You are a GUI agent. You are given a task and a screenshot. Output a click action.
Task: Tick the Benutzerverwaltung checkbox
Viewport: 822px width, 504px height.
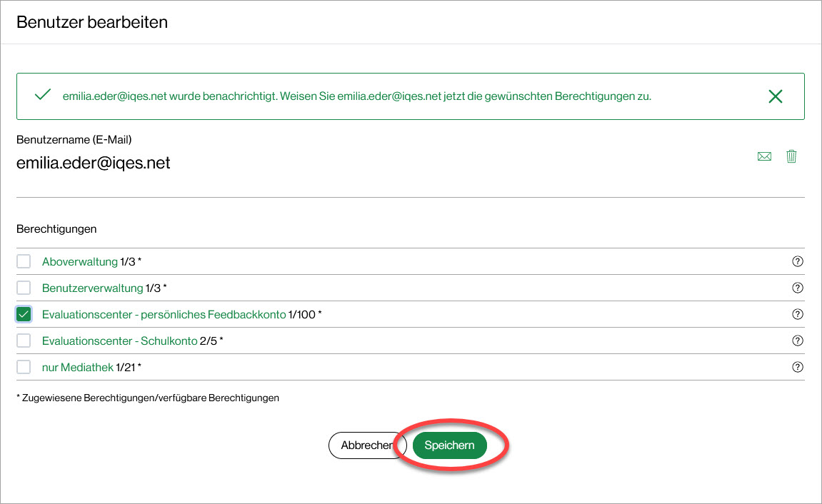pos(24,288)
